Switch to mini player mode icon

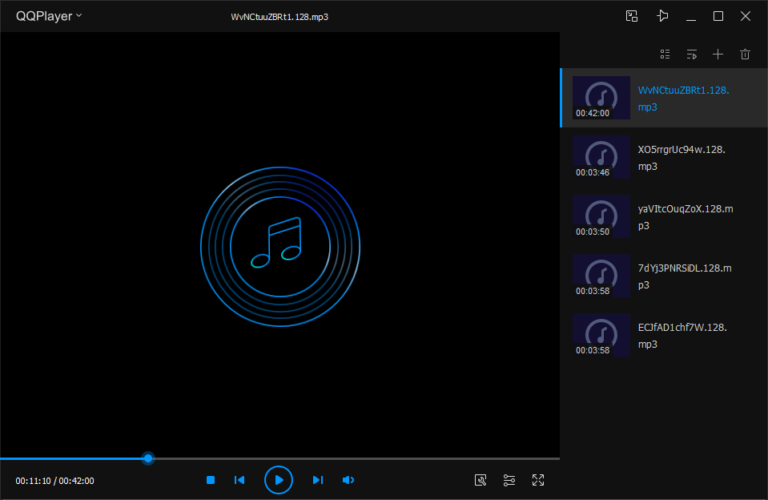632,16
